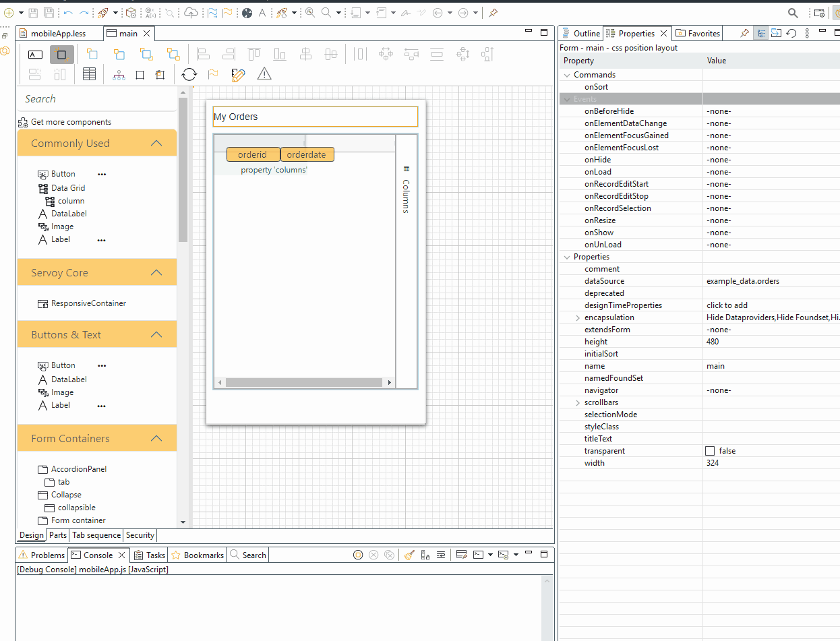Open the mobileApp.less editor tab
Screen dimensions: 840x641
(x=58, y=33)
